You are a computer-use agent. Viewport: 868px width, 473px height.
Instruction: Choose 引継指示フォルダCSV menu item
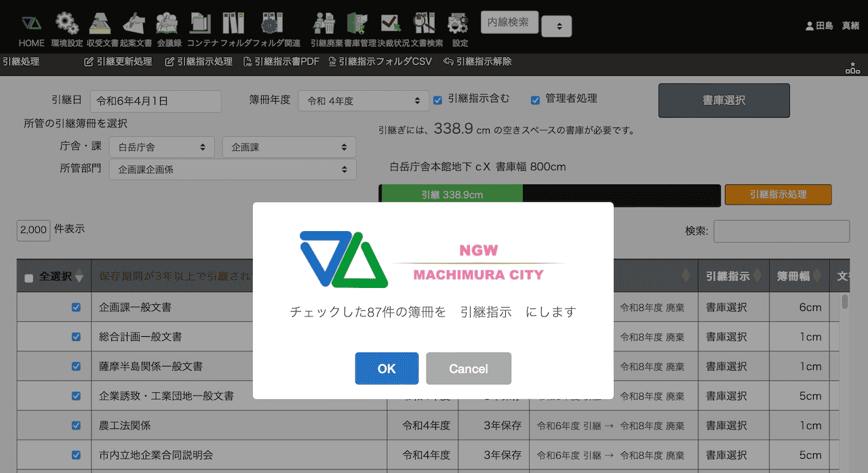tap(380, 62)
